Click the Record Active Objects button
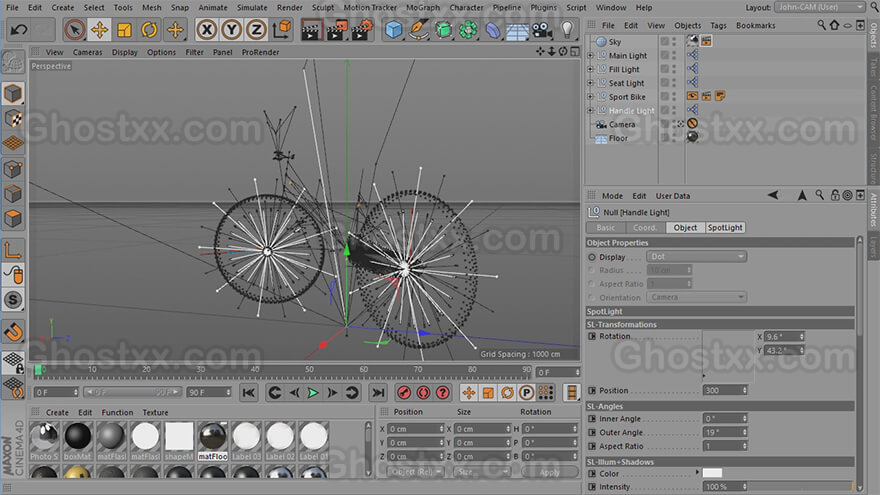This screenshot has width=880, height=495. (404, 393)
